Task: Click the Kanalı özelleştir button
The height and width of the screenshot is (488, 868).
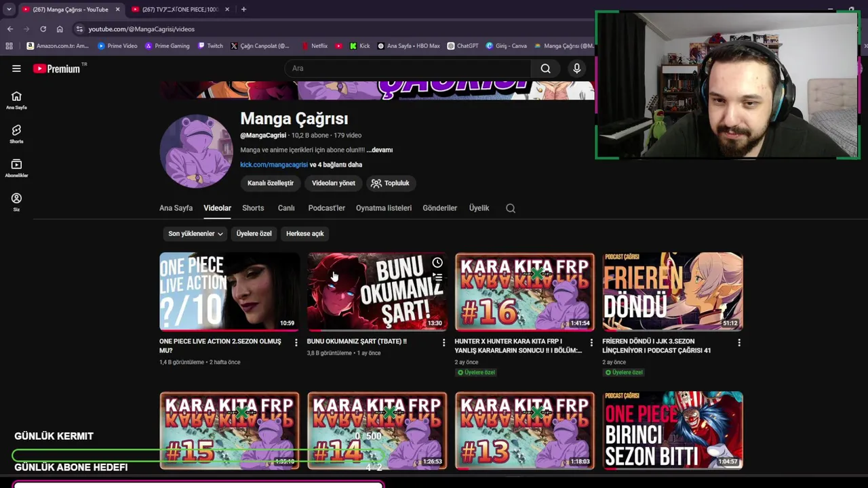Action: (x=271, y=183)
